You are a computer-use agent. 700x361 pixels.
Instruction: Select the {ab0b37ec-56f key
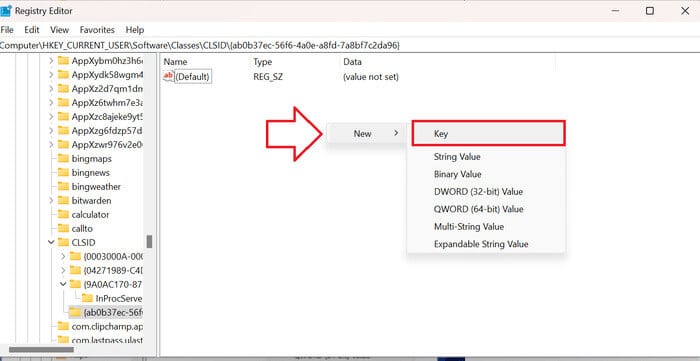pos(113,312)
